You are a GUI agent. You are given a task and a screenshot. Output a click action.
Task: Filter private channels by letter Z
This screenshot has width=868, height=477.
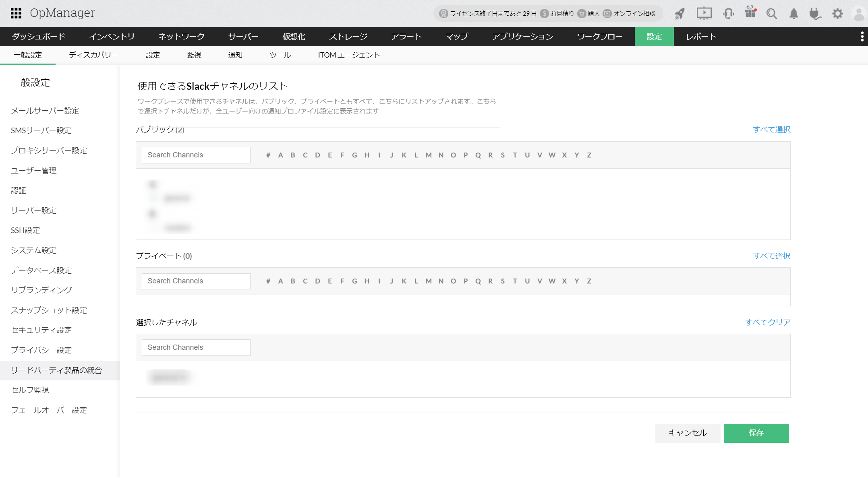pos(589,281)
